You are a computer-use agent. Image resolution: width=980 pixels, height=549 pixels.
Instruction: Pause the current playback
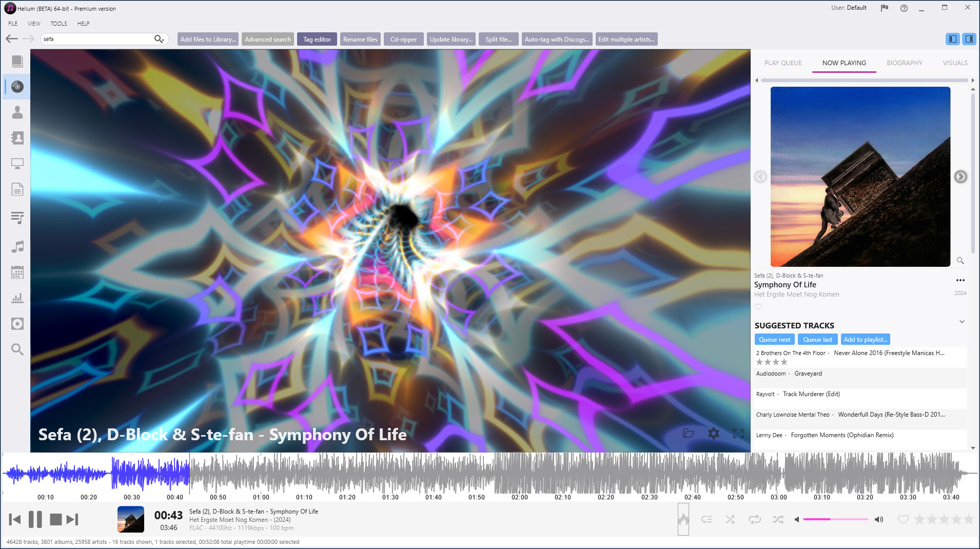(35, 519)
